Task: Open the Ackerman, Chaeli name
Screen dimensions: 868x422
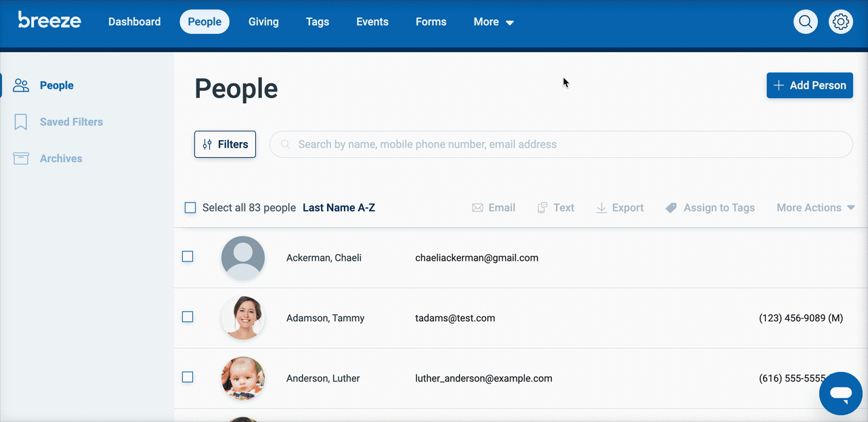Action: (x=324, y=257)
